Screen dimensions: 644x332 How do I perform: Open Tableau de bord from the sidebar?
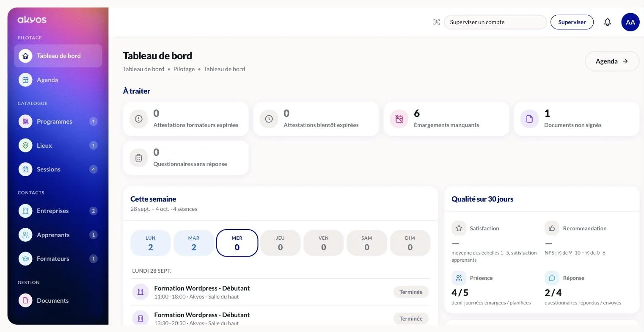[58, 56]
